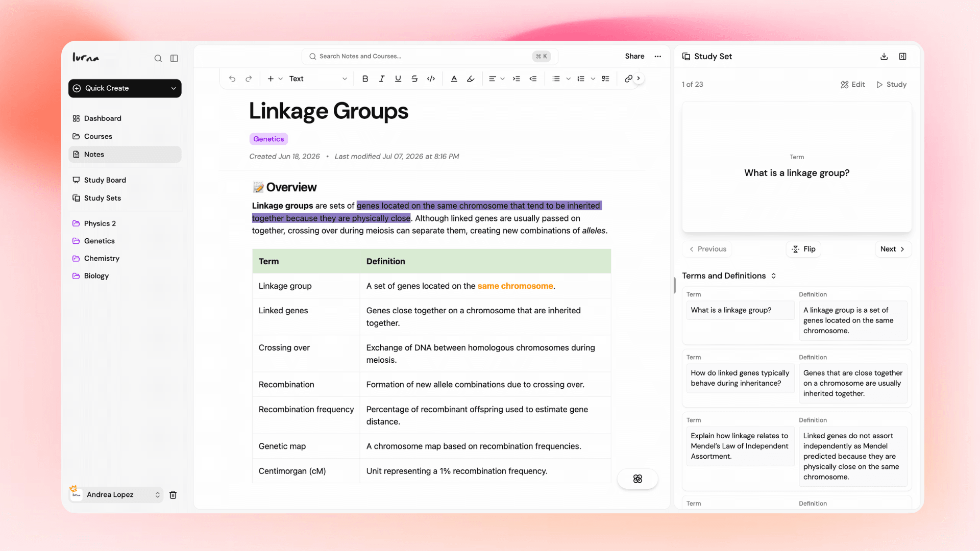Click the redo arrow in toolbar
This screenshot has height=551, width=980.
click(x=249, y=79)
